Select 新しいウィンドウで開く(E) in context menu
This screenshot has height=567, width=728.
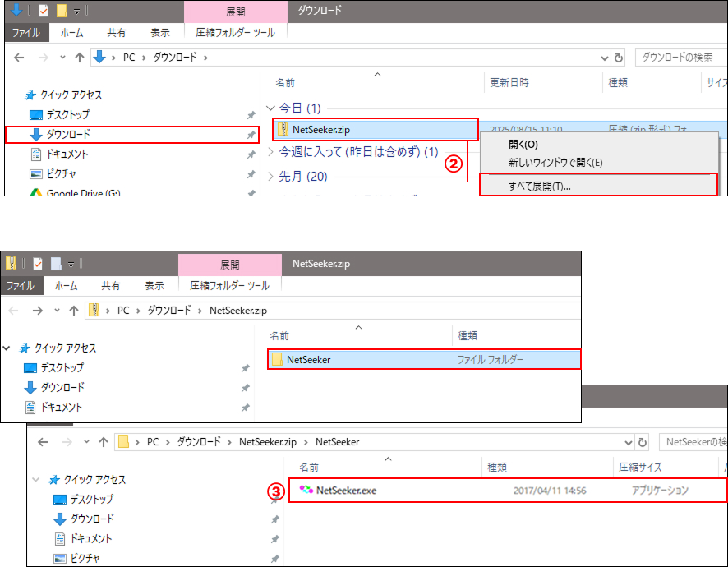[555, 162]
